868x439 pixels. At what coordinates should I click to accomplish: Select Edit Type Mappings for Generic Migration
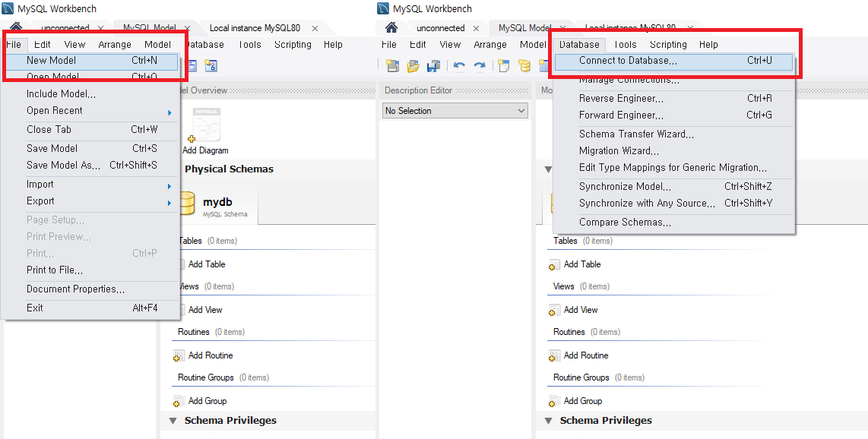(673, 168)
